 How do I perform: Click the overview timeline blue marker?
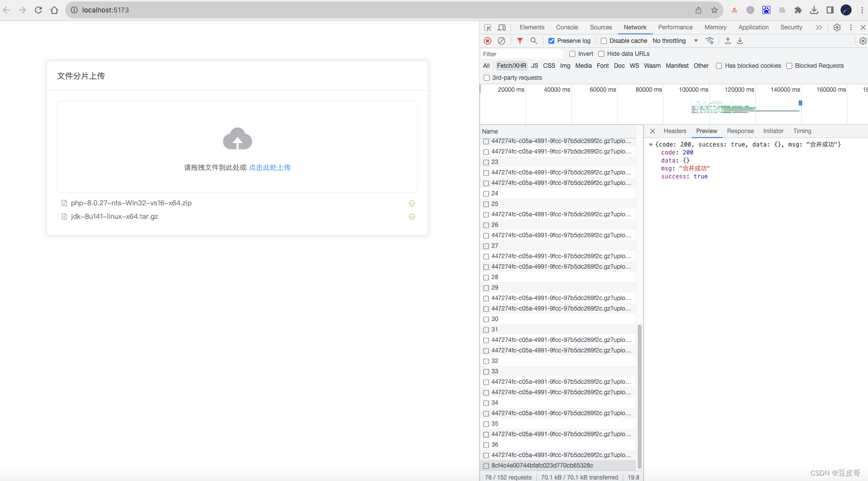pos(800,103)
